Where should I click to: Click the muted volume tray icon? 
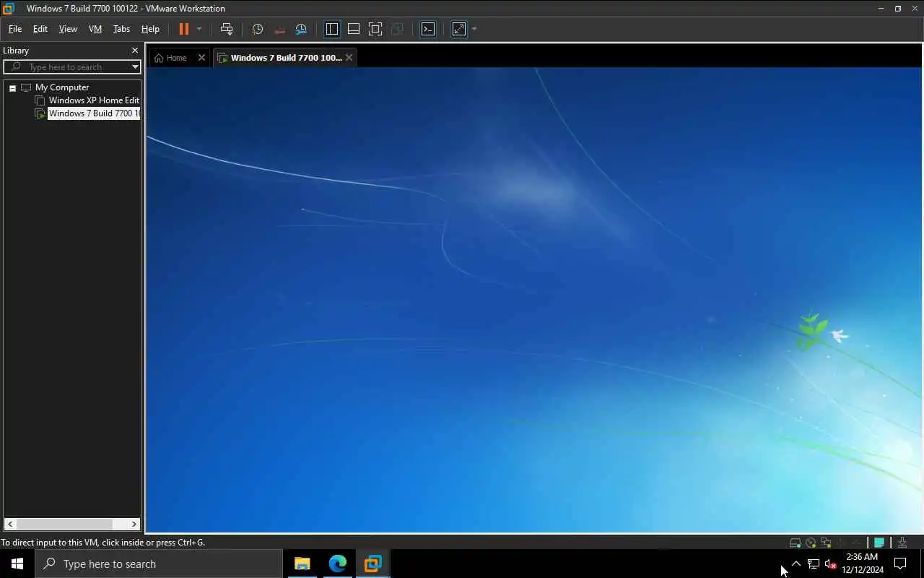pos(830,564)
